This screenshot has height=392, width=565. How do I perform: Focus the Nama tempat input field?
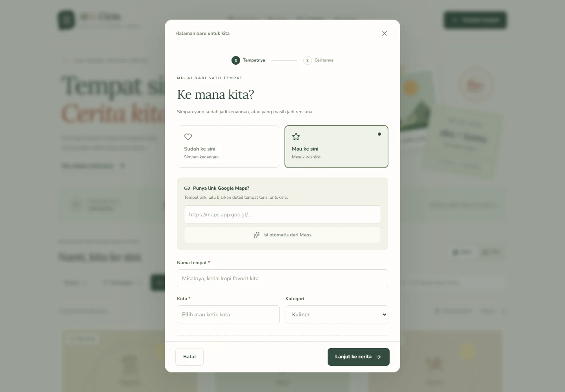(282, 278)
